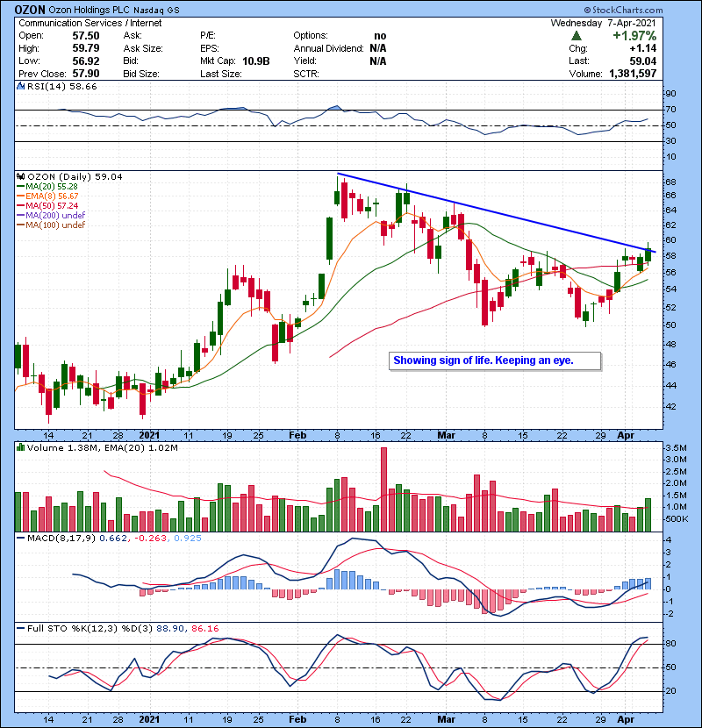The height and width of the screenshot is (728, 702).
Task: Click the RSI(14) 58.66 label
Action: 61,86
